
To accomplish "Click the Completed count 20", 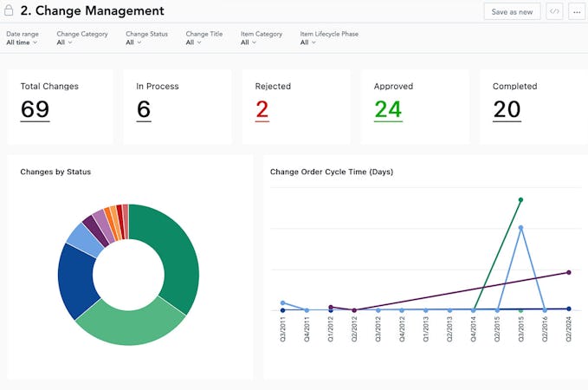I will [x=507, y=109].
